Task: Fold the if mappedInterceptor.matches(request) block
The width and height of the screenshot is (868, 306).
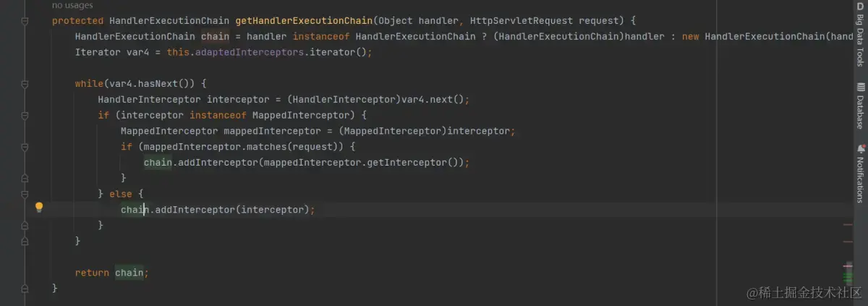Action: click(25, 147)
